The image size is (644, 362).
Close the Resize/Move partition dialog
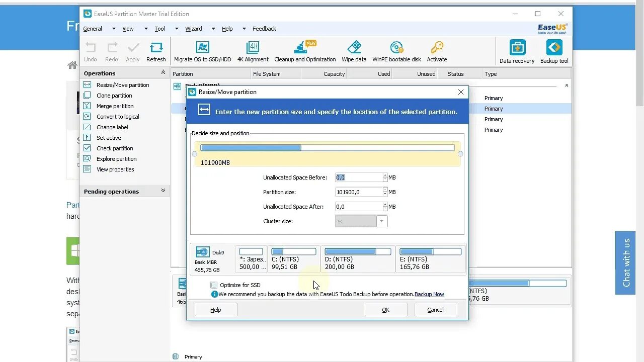tap(460, 92)
